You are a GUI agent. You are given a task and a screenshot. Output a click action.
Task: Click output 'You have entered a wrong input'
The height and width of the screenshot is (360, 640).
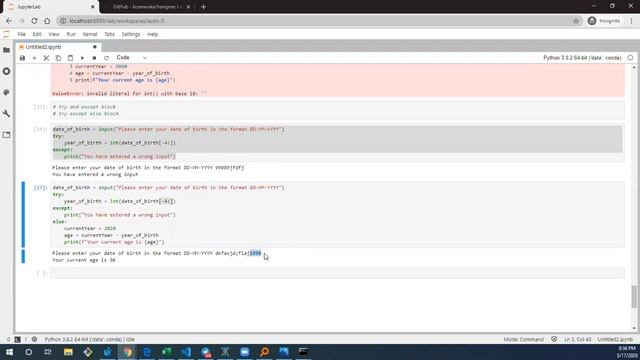pos(95,175)
